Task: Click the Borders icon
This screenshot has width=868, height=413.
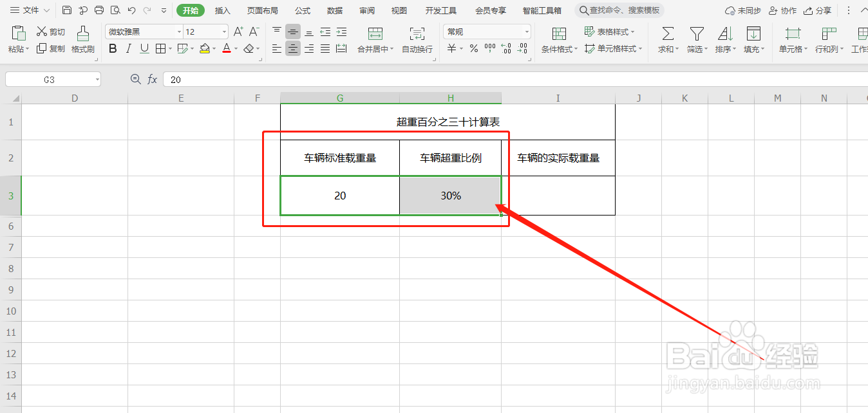Action: 160,48
